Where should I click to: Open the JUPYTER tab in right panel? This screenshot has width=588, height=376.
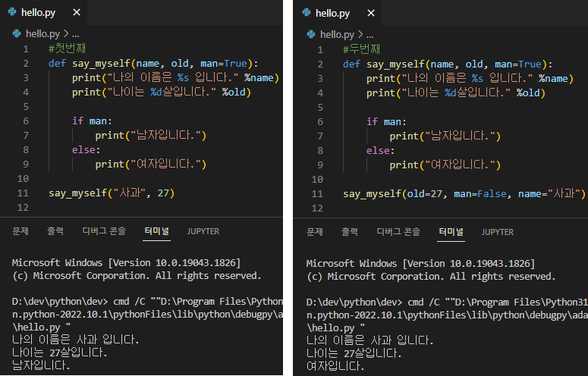pos(498,232)
